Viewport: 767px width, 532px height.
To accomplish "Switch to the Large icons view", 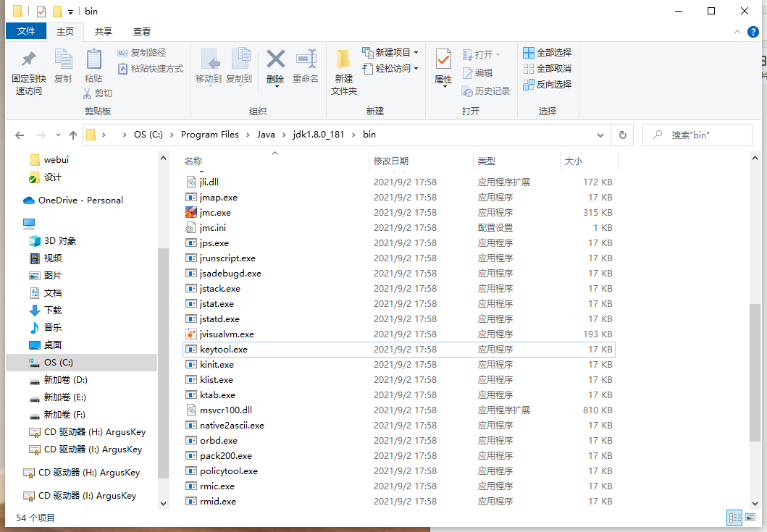I will coord(750,518).
